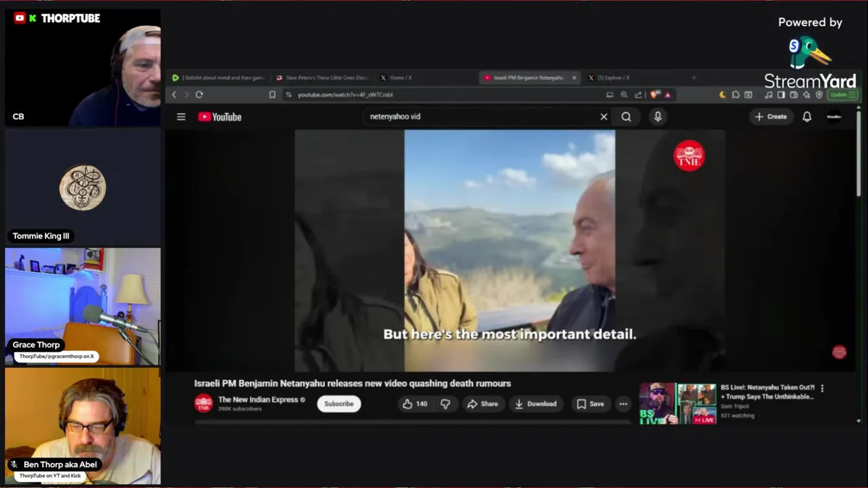Open The New Indian Express channel link
Viewport: 868px width, 488px height.
click(258, 400)
